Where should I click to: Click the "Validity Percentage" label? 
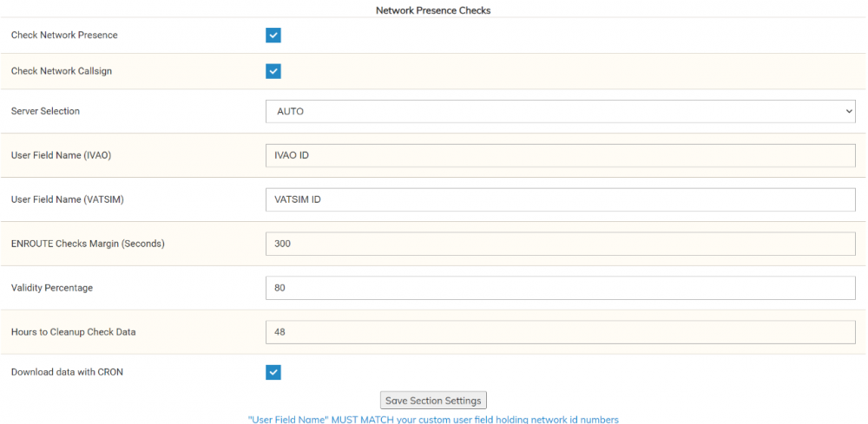52,288
